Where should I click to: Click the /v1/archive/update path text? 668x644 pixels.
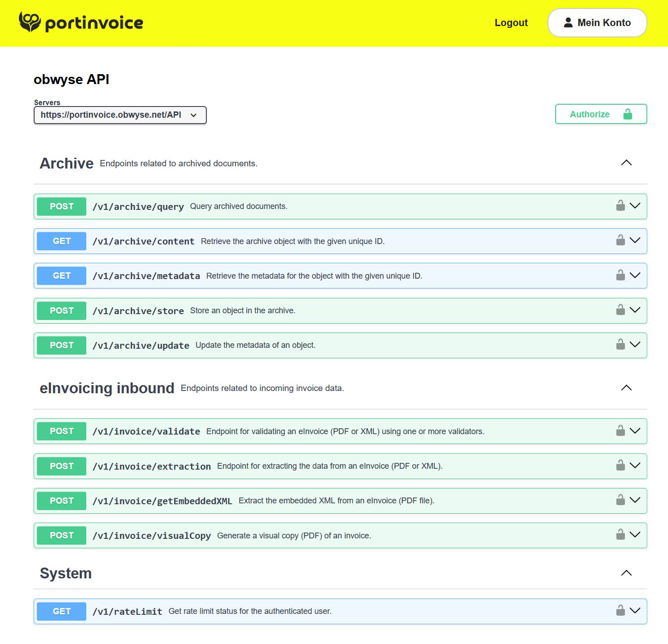141,346
